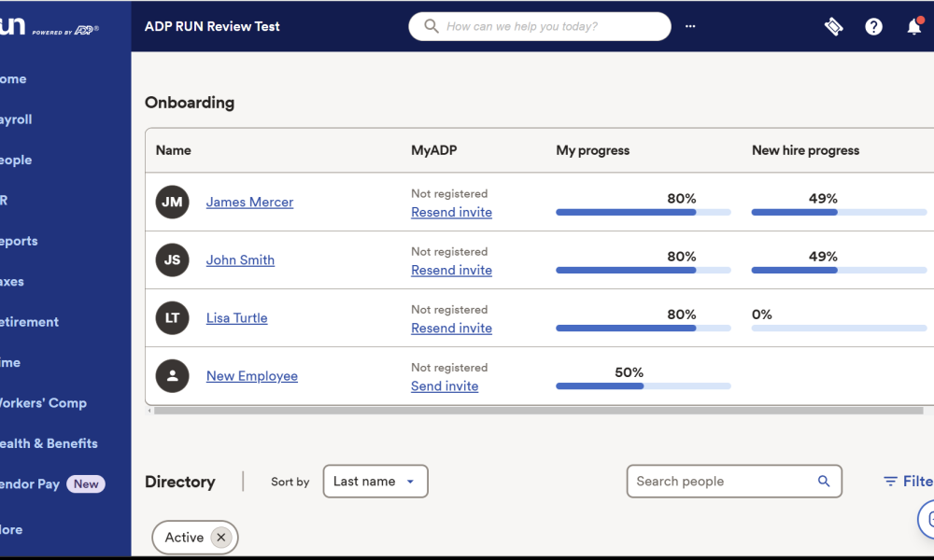This screenshot has width=934, height=560.
Task: Click the magnifier in Search people field
Action: [824, 482]
